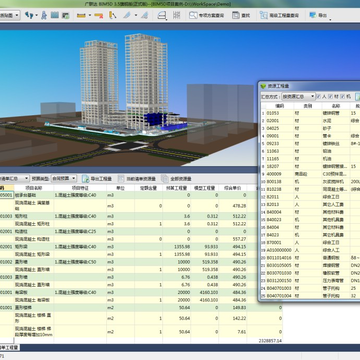Click the 全部资源量 all resources button
This screenshot has height=360, width=360.
176,179
